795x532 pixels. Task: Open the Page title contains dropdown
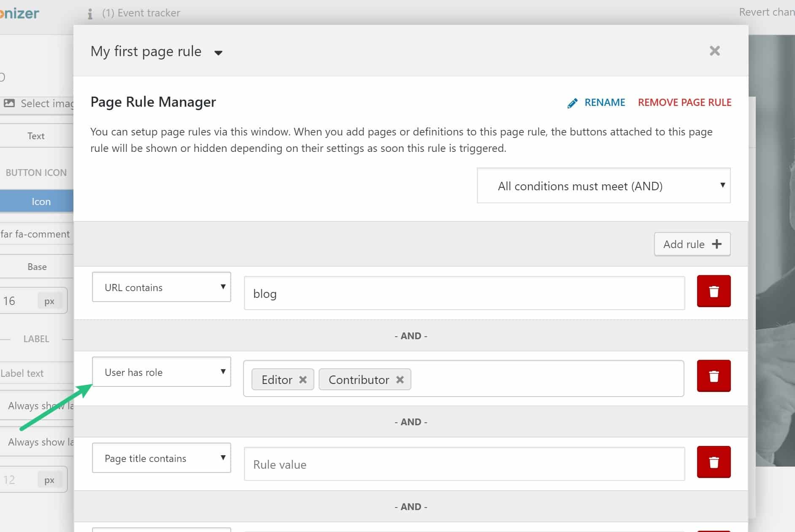coord(162,458)
